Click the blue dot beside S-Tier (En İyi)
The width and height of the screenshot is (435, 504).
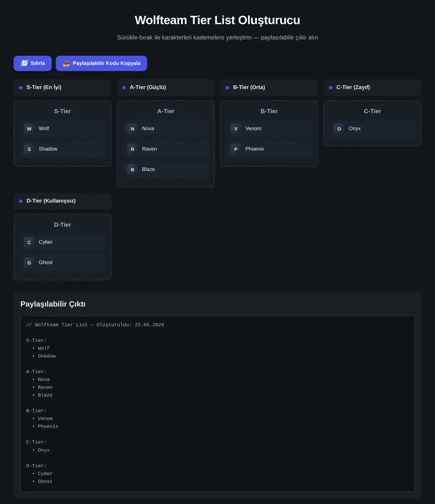point(21,88)
